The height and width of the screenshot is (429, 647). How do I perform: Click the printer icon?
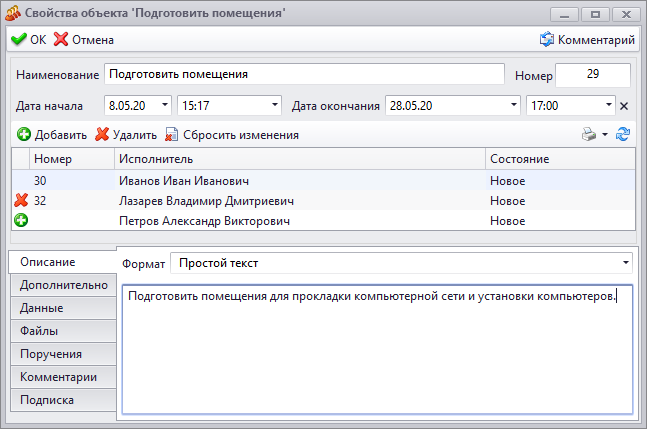click(x=589, y=134)
